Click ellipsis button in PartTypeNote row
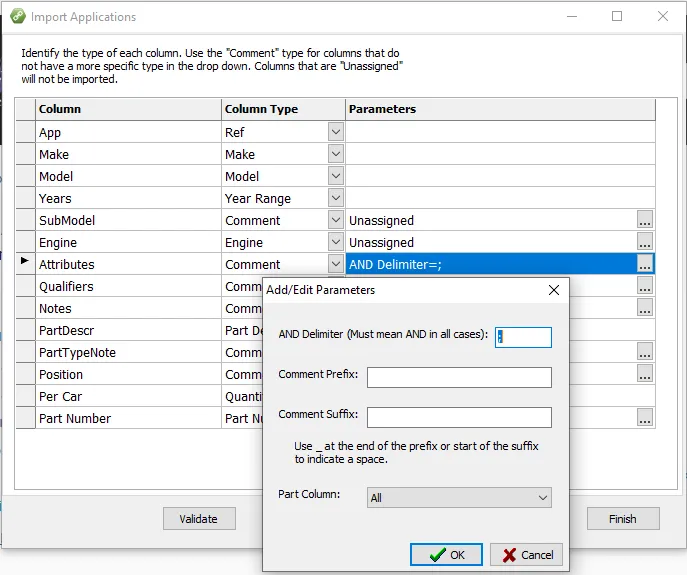Viewport: 687px width, 575px height. pos(645,352)
